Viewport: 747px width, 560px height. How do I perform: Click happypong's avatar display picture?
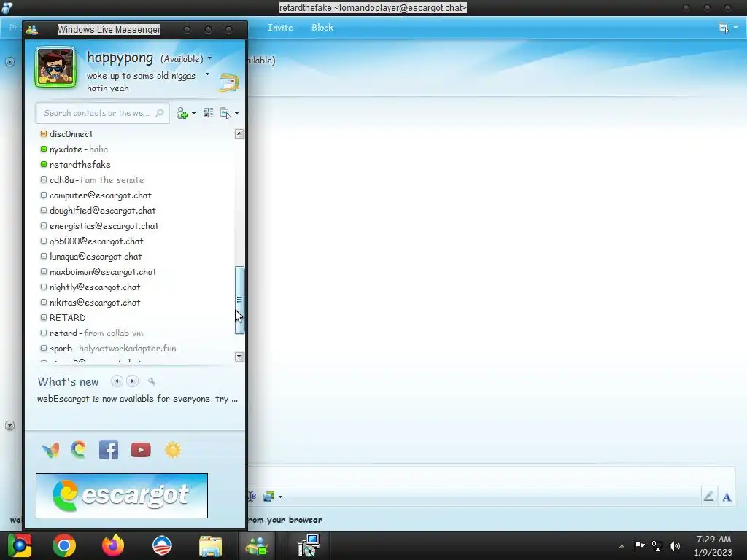click(55, 67)
